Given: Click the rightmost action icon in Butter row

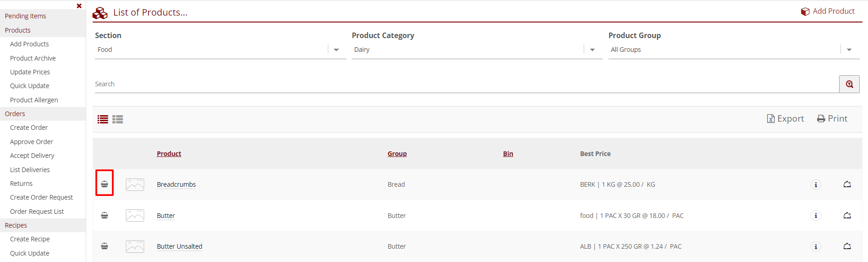Looking at the screenshot, I should (847, 215).
